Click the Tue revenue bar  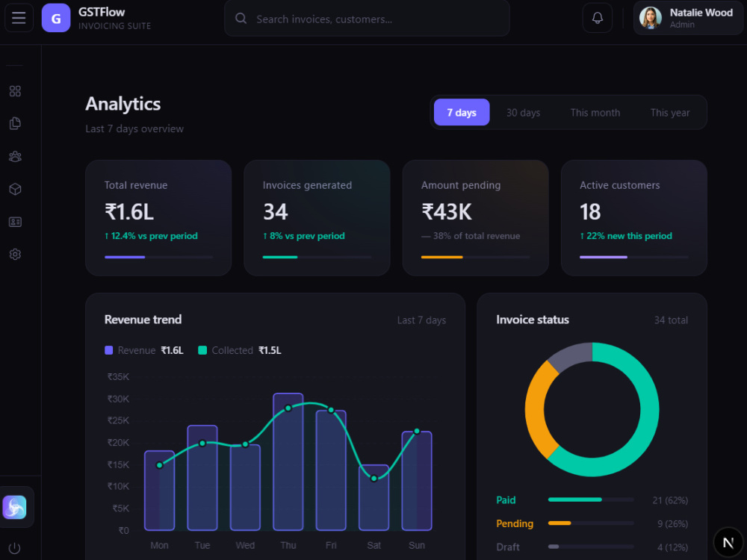pyautogui.click(x=202, y=478)
